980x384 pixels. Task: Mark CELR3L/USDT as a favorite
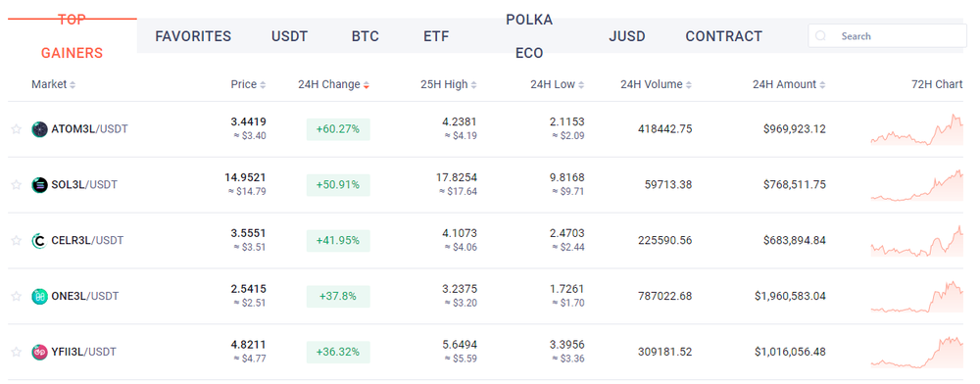[x=17, y=240]
